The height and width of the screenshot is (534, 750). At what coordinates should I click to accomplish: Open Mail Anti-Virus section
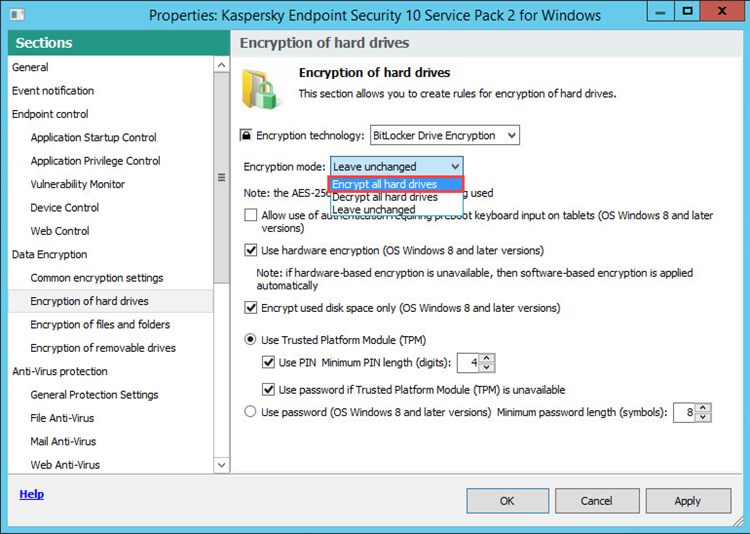click(x=110, y=442)
